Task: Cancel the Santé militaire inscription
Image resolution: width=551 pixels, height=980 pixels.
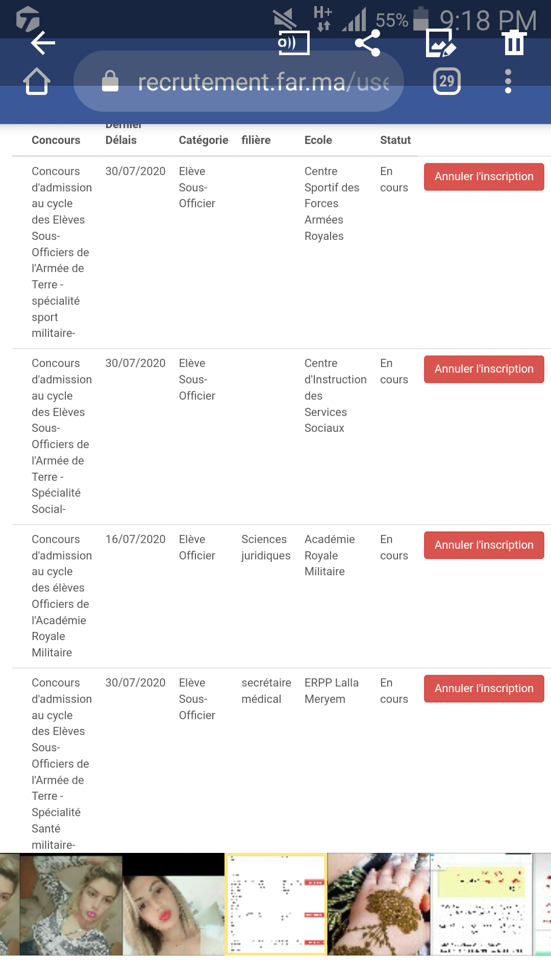Action: (484, 689)
